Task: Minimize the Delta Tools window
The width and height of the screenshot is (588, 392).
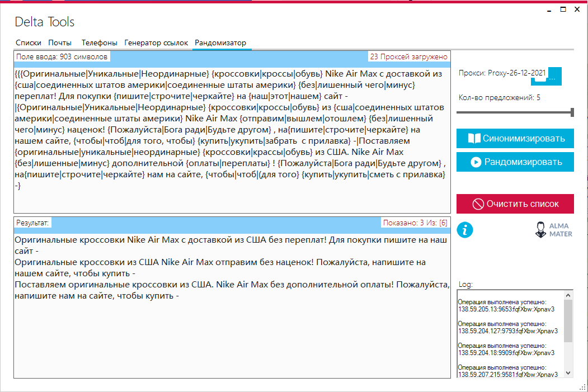Action: pyautogui.click(x=549, y=10)
